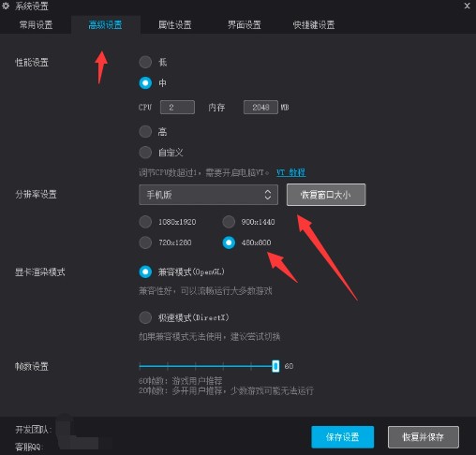Select 兼容模式 (OpenGL) rendering
The width and height of the screenshot is (476, 455).
coord(145,272)
